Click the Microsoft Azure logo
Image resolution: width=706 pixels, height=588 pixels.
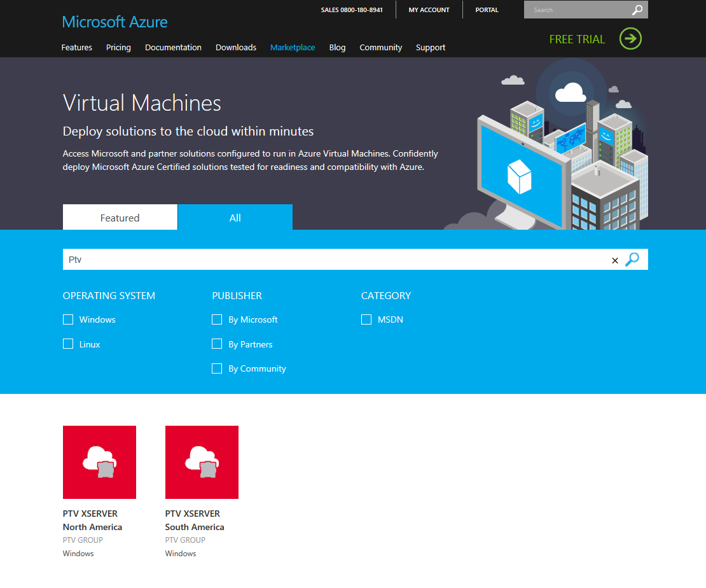click(115, 22)
